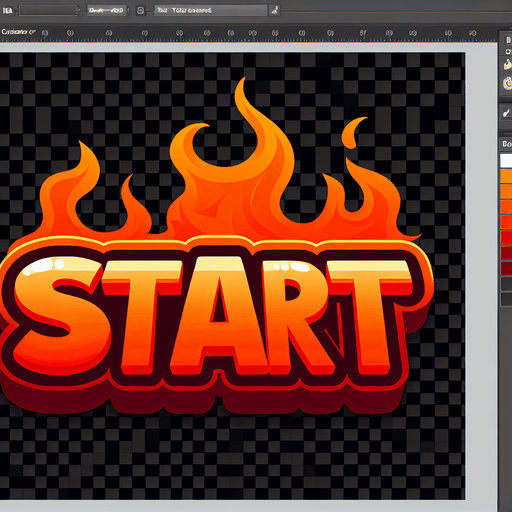512x512 pixels.
Task: Pick the lighter gray swatch below maroon
Action: pyautogui.click(x=506, y=284)
